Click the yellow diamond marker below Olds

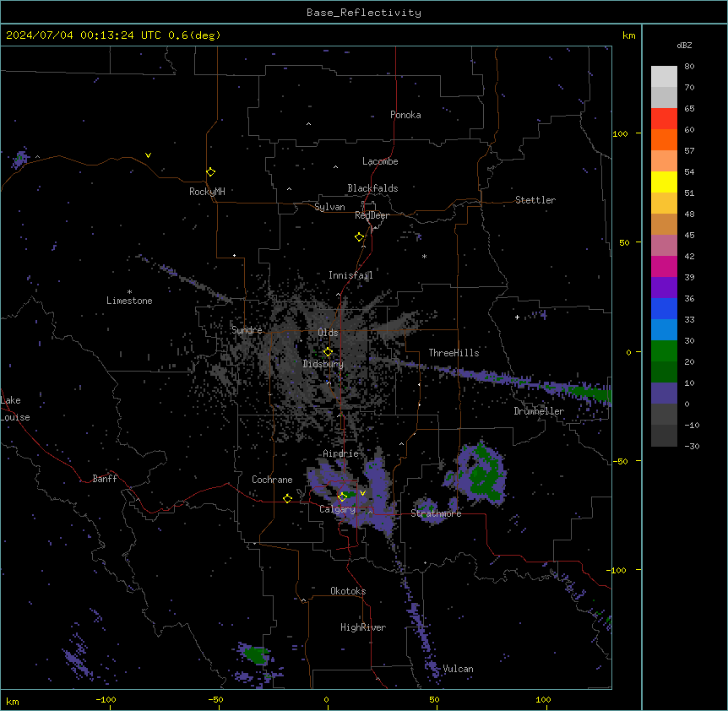(x=328, y=351)
